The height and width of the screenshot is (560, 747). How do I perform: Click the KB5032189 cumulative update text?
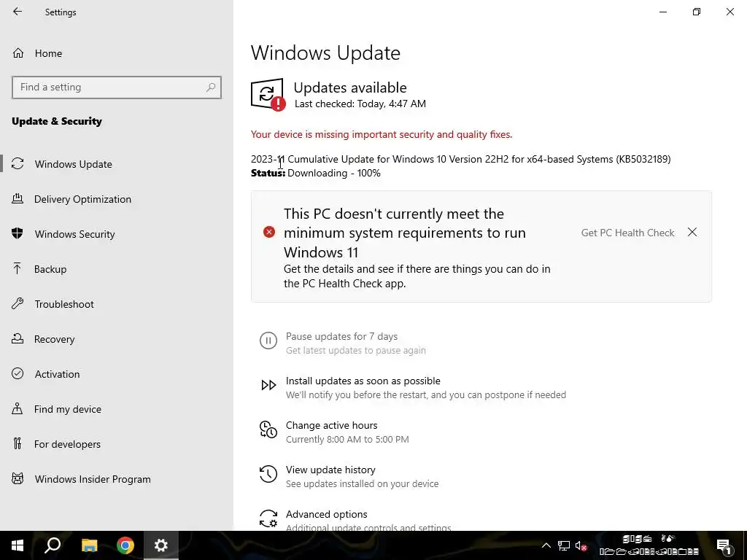pos(461,159)
